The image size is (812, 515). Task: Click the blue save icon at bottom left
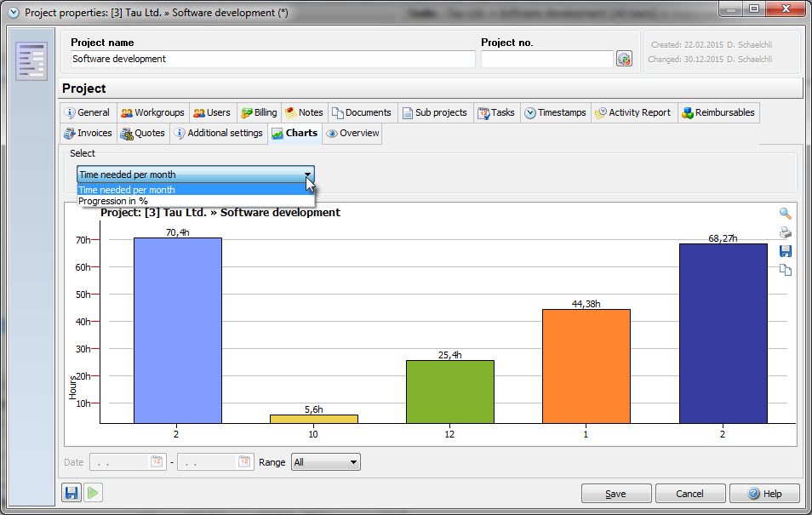pyautogui.click(x=71, y=493)
